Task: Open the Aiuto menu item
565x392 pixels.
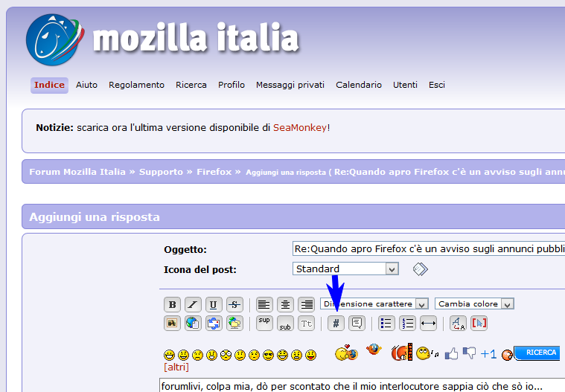Action: click(86, 85)
